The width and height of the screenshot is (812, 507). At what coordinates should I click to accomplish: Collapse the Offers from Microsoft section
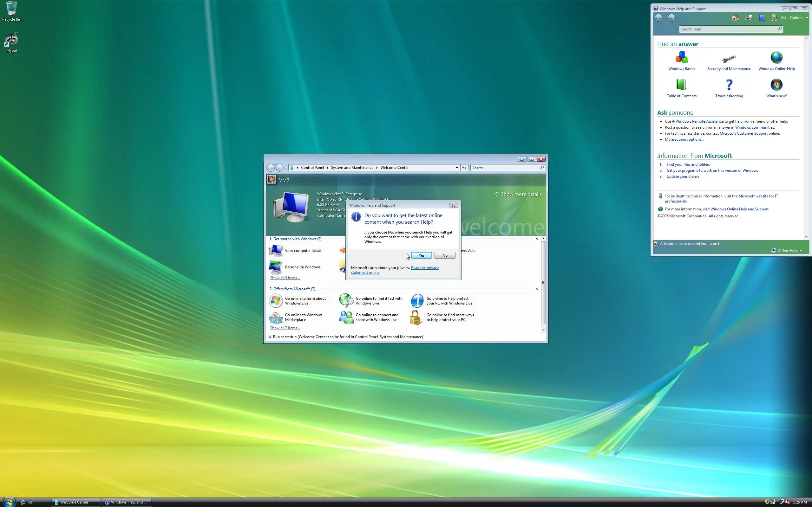(537, 289)
